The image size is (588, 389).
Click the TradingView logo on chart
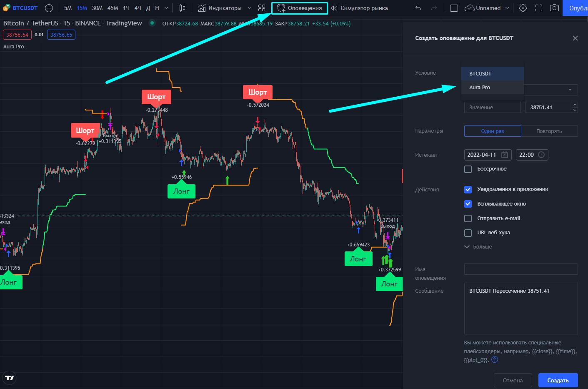(10, 378)
